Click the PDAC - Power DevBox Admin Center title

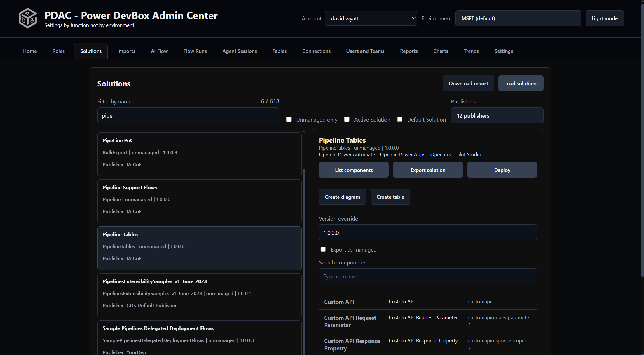coord(131,15)
